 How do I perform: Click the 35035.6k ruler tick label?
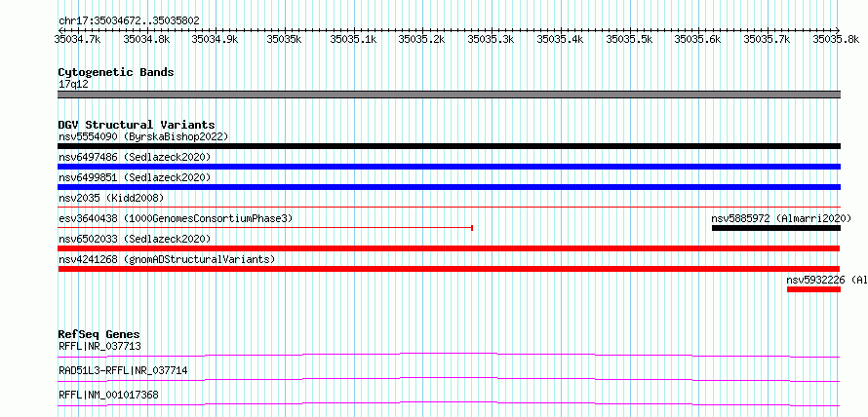pyautogui.click(x=698, y=39)
